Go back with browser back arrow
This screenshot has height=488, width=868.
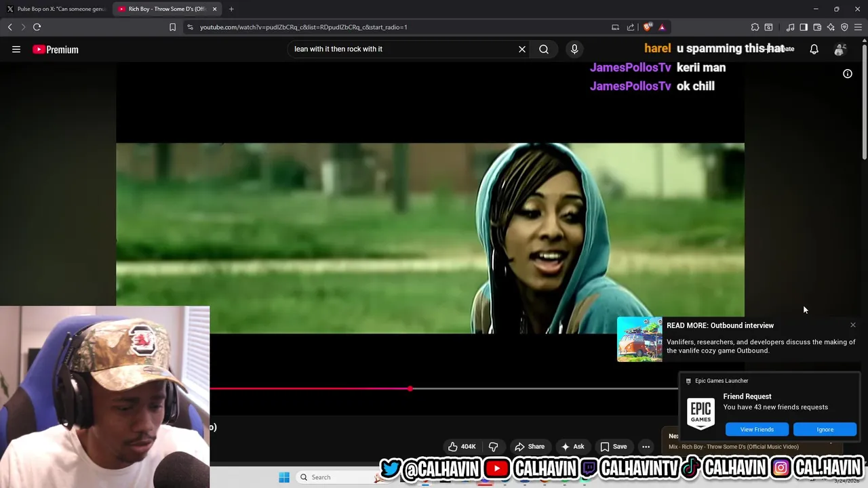coord(9,27)
